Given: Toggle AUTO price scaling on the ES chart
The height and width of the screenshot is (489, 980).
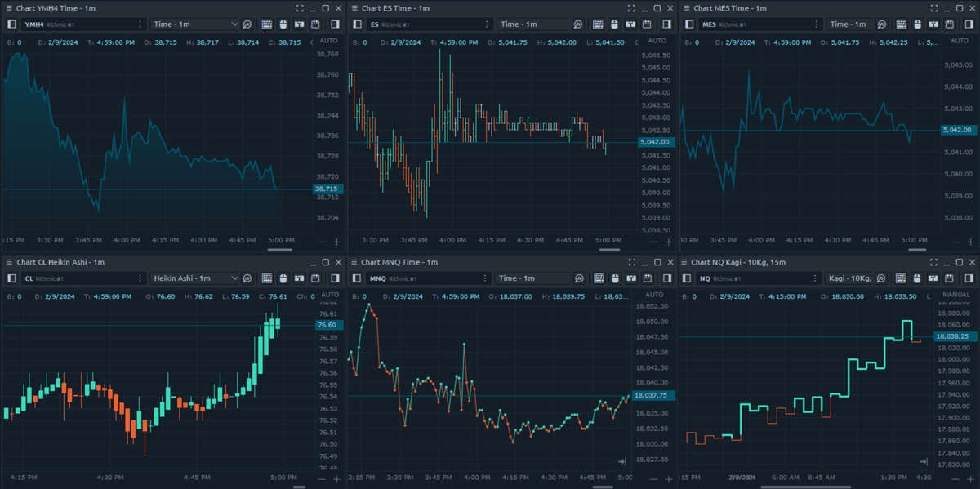Looking at the screenshot, I should [x=656, y=39].
